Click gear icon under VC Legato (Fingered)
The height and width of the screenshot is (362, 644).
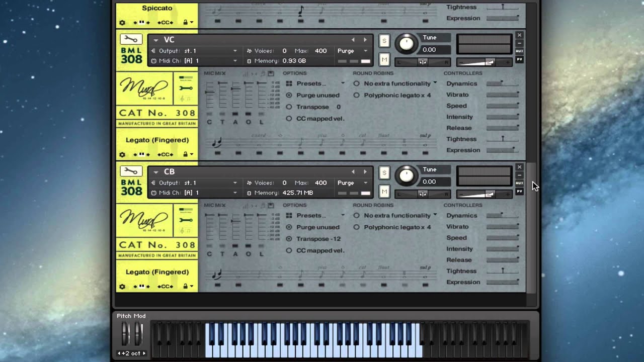click(x=122, y=154)
